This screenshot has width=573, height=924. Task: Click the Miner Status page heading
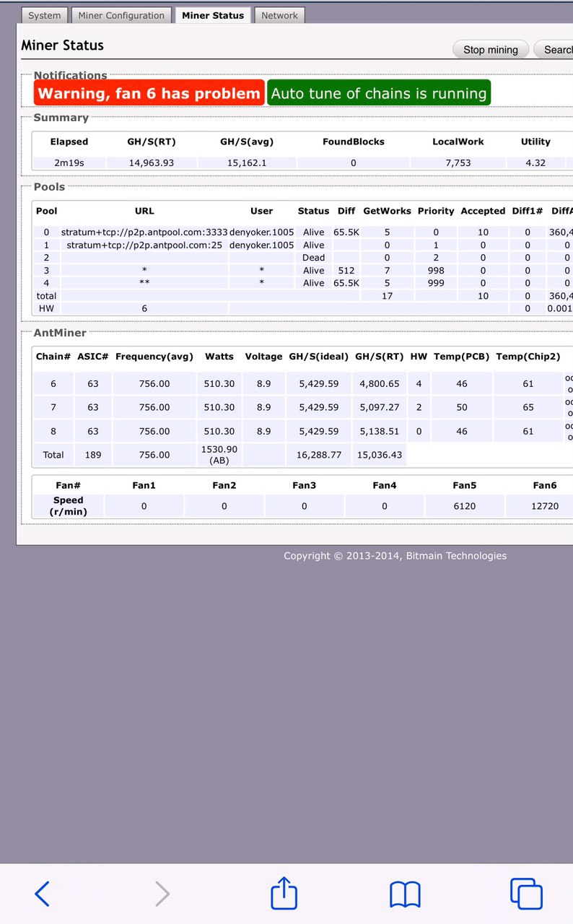click(x=63, y=45)
